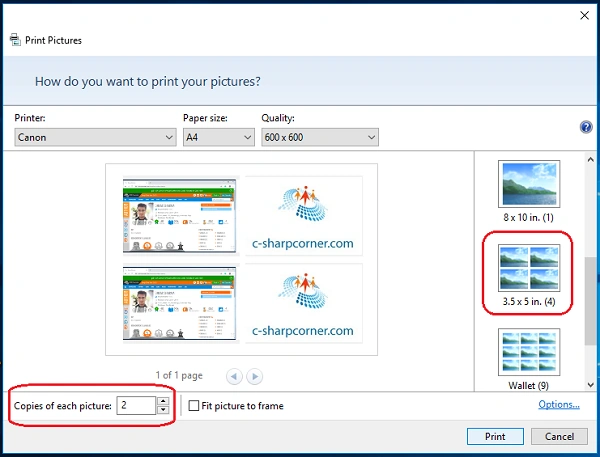This screenshot has height=457, width=600.
Task: Click the 'Paper size:' label
Action: 205,118
